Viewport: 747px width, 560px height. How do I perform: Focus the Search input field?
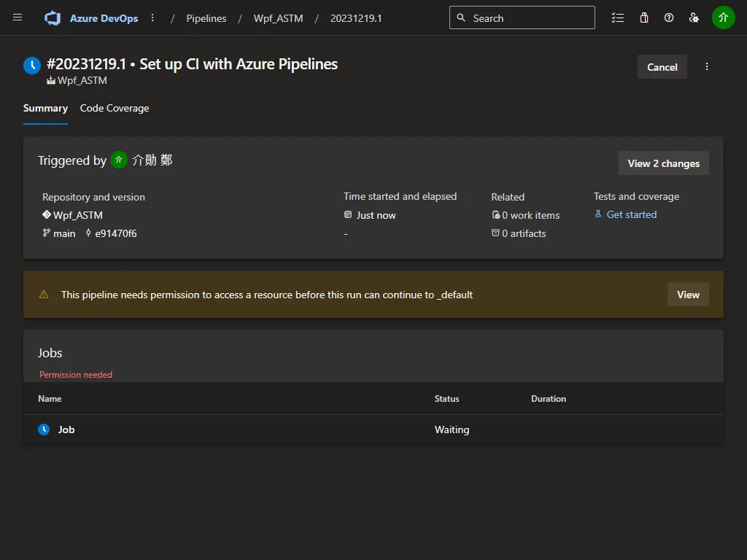point(522,17)
